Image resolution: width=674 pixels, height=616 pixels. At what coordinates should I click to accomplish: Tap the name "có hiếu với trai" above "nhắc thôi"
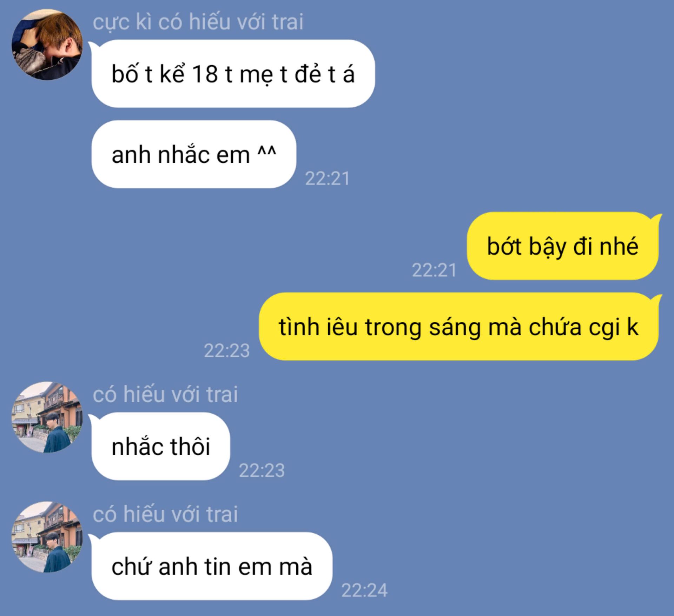pos(165,394)
